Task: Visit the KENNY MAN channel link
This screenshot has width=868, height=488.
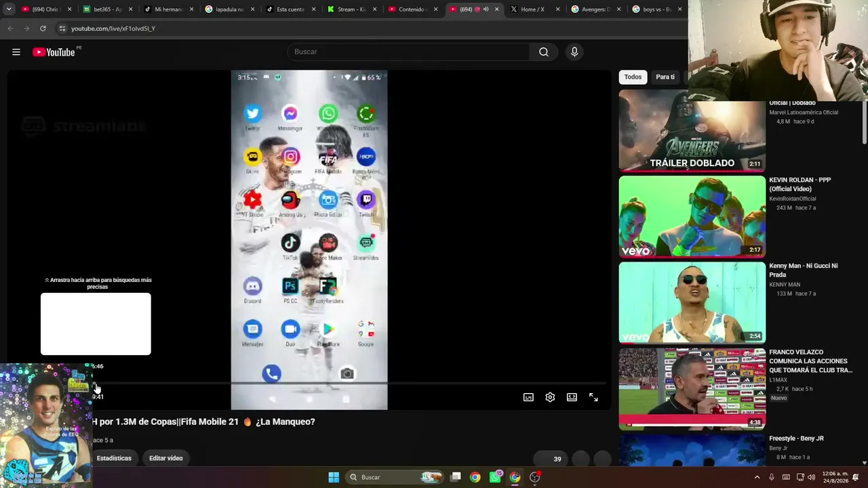Action: click(785, 285)
